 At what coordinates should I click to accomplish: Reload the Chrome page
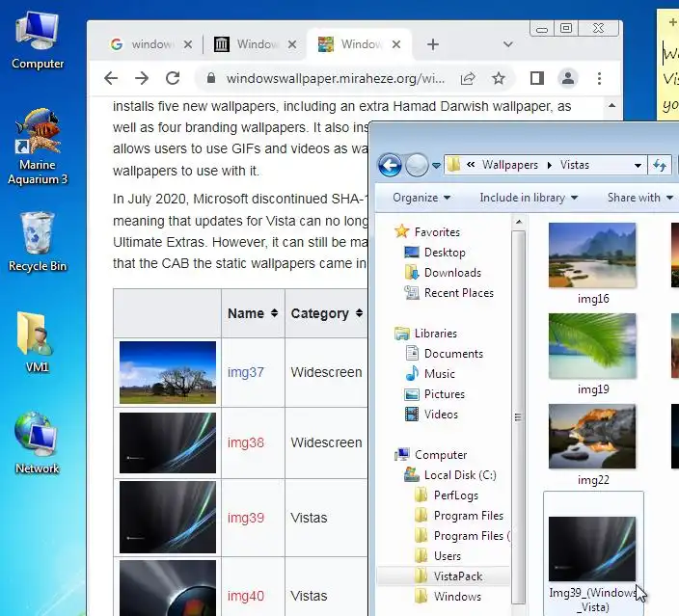click(x=173, y=78)
